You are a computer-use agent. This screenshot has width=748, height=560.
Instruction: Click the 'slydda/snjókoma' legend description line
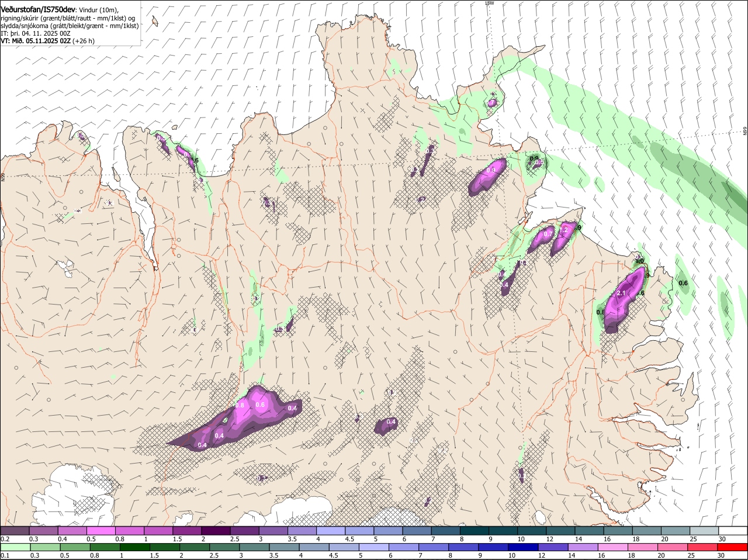click(70, 26)
